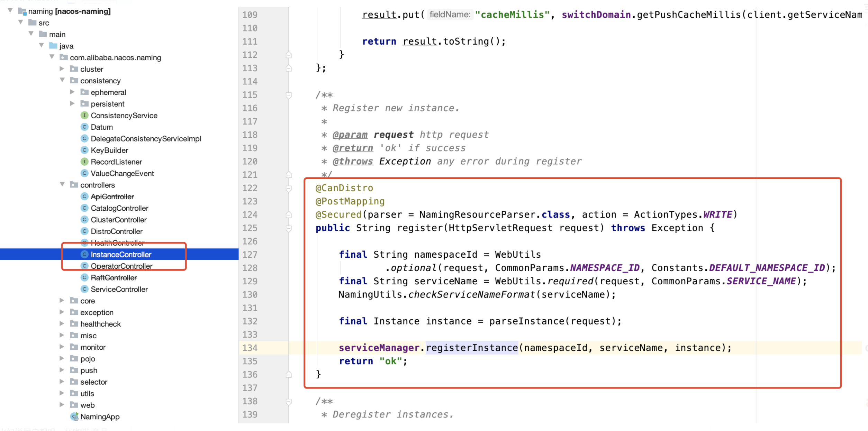Open ServiceController in the project tree
Viewport: 868px width, 431px height.
point(119,289)
